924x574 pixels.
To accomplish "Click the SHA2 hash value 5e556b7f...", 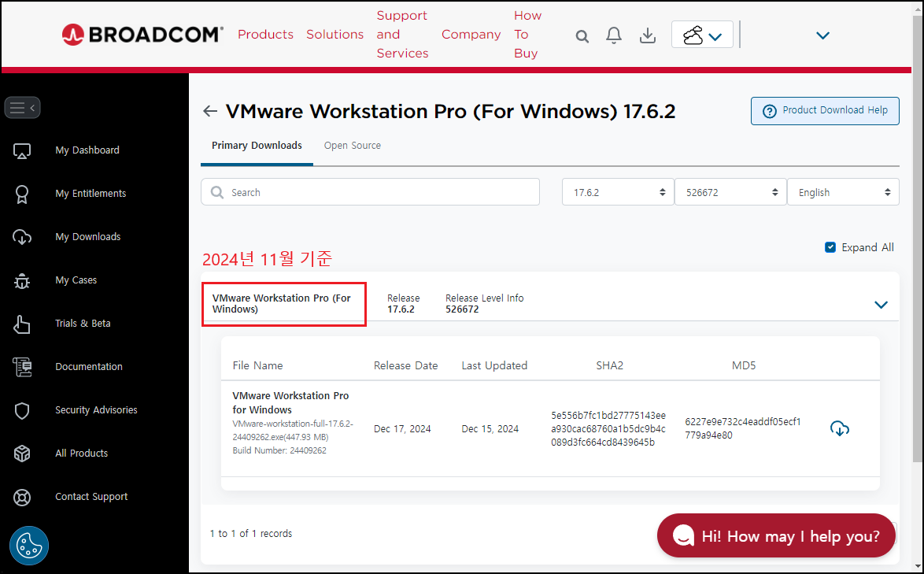I will coord(608,428).
